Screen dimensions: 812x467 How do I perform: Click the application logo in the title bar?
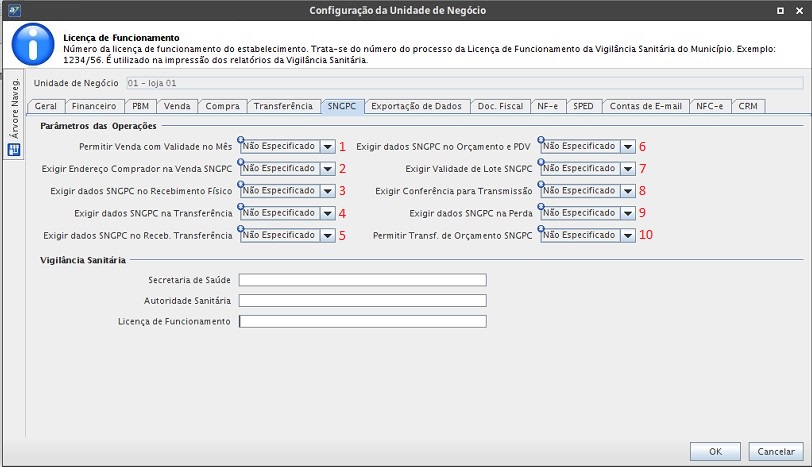(12, 10)
